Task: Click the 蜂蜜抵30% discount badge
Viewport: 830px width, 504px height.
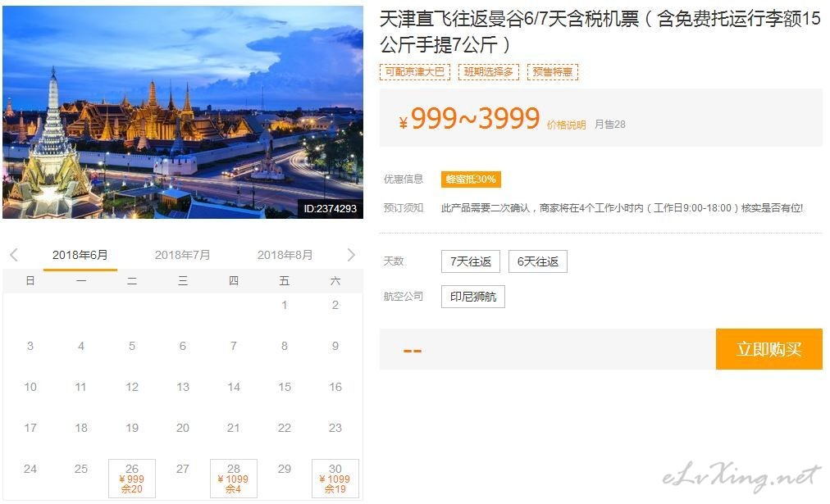Action: coord(471,179)
